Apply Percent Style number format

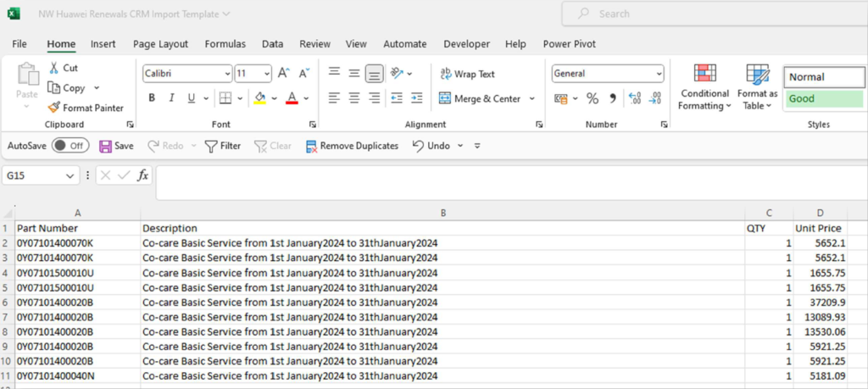tap(592, 98)
